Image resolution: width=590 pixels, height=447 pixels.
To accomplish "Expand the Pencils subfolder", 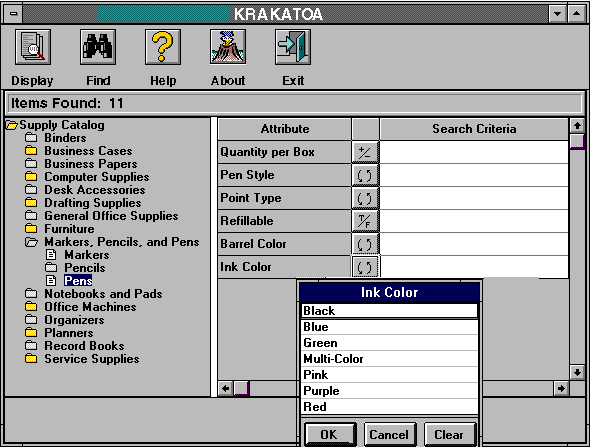I will click(x=51, y=268).
